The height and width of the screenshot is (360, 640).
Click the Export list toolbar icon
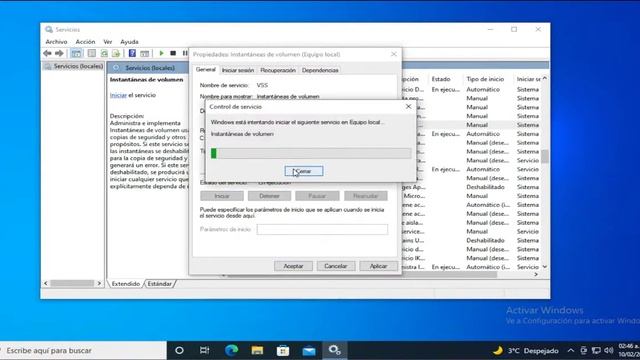116,53
